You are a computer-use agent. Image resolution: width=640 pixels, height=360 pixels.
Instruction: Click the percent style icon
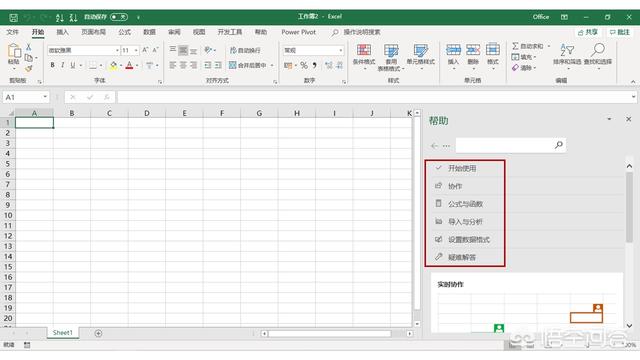click(304, 65)
